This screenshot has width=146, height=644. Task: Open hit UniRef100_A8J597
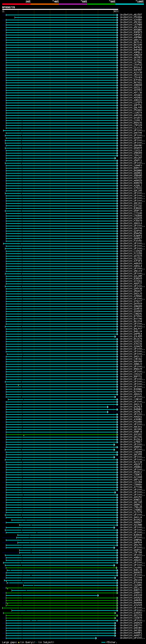click(131, 15)
